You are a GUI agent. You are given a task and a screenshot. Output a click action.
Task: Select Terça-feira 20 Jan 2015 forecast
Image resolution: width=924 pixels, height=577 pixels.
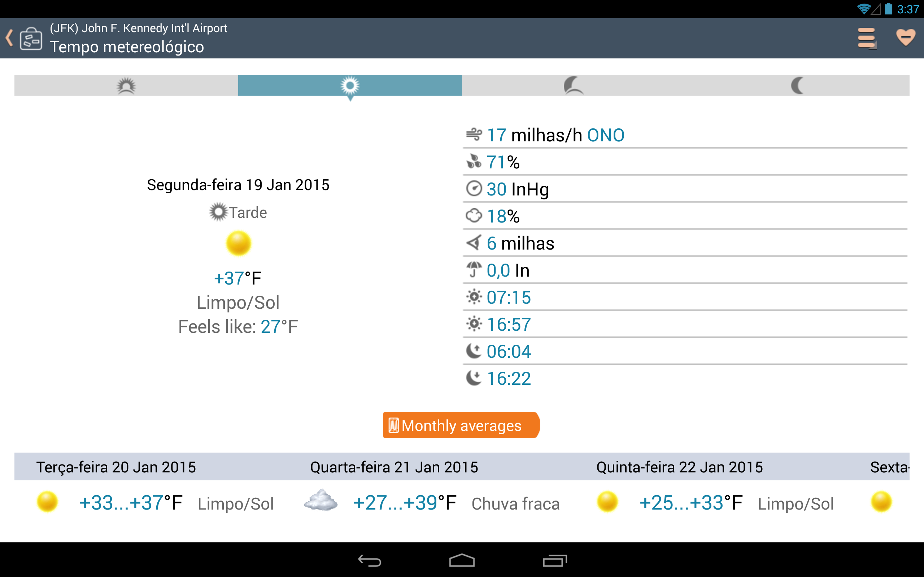pyautogui.click(x=116, y=467)
